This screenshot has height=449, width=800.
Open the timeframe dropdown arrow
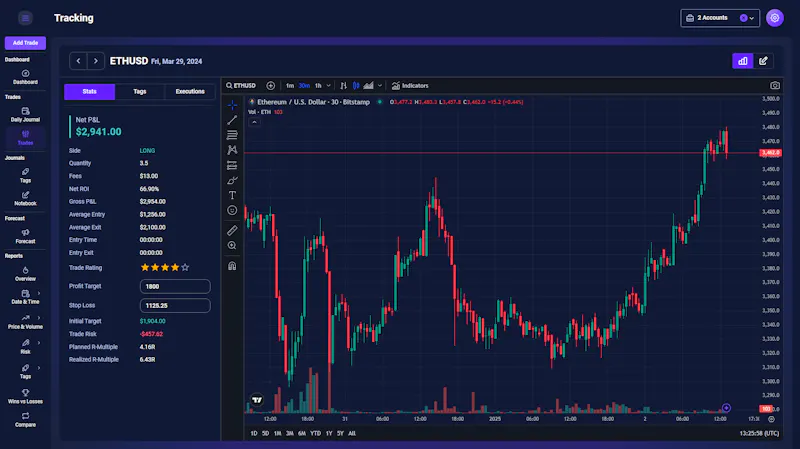pos(329,86)
